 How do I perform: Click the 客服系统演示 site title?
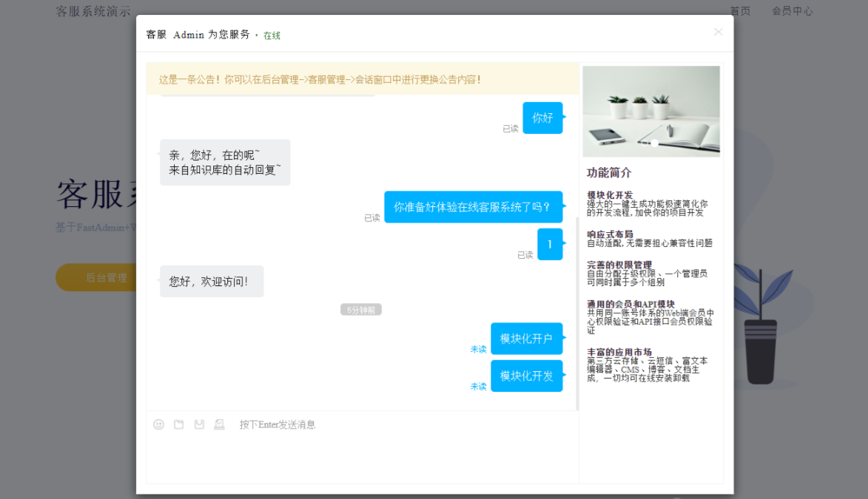pyautogui.click(x=93, y=11)
